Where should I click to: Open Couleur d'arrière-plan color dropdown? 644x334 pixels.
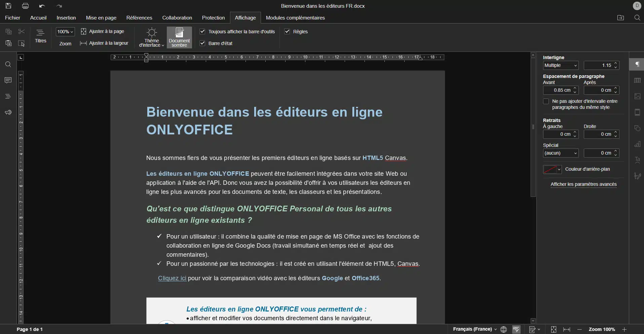(x=552, y=169)
